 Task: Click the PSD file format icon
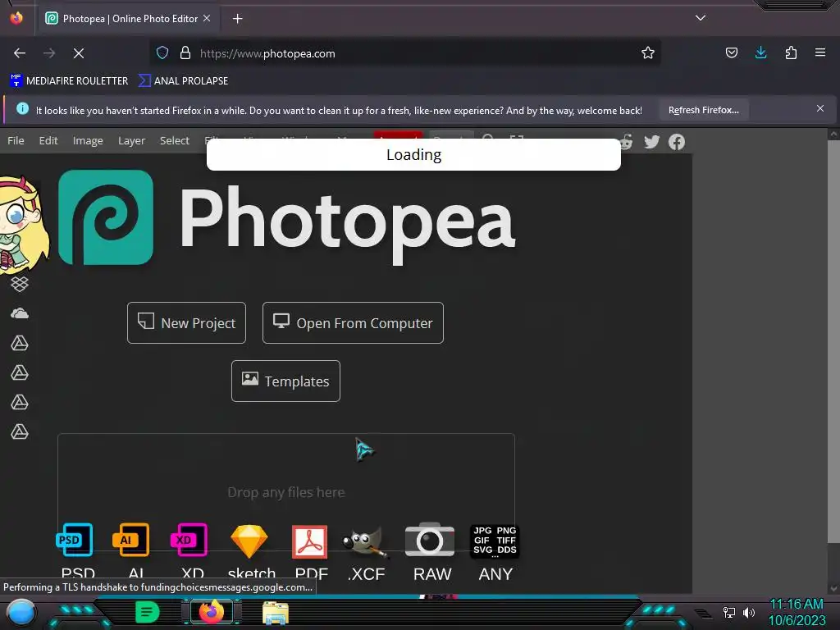[75, 540]
